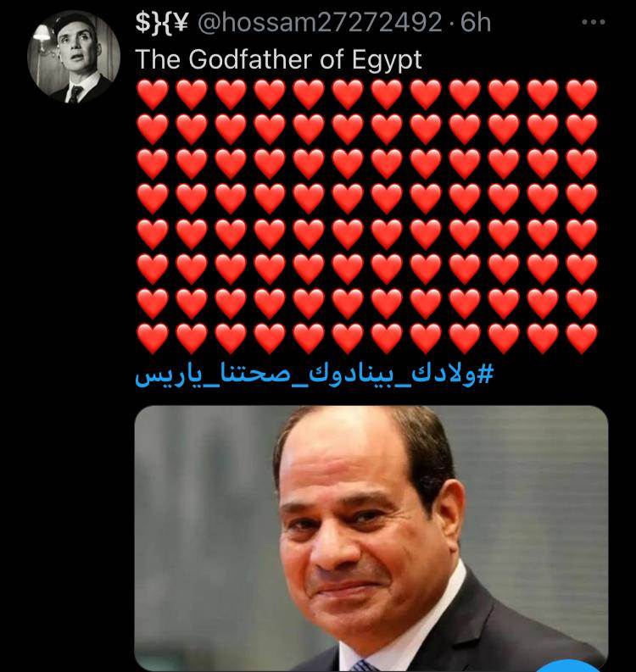The image size is (636, 672).
Task: Open the black-and-white profile avatar
Action: (x=74, y=57)
